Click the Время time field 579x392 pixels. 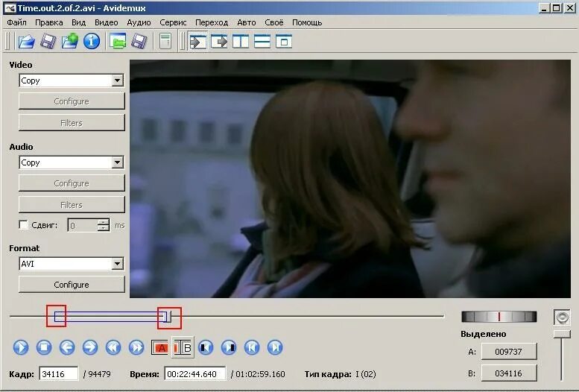click(195, 374)
